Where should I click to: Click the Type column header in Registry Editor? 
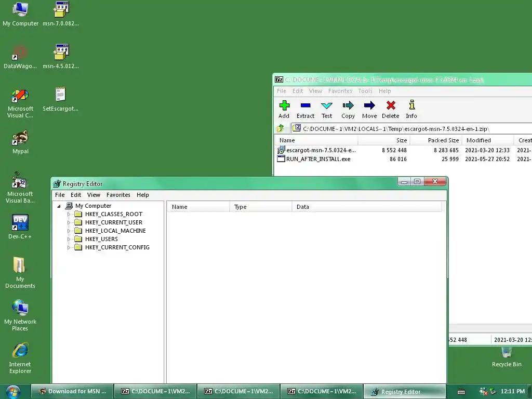(x=261, y=207)
